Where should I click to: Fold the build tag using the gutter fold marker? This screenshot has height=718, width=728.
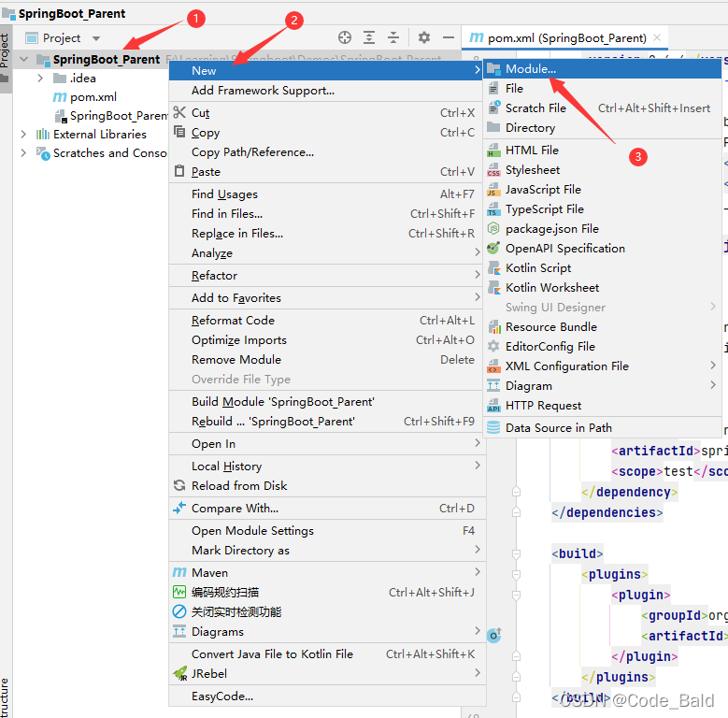pos(516,553)
